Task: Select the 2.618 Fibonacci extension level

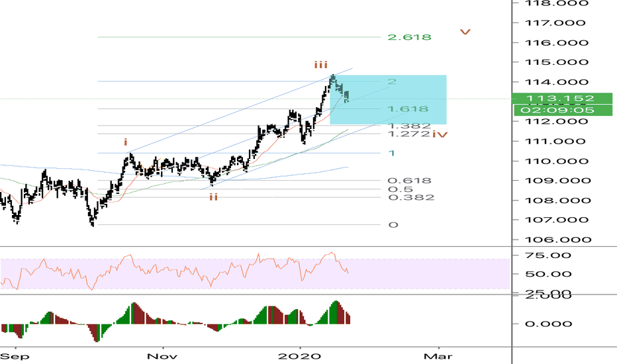Action: [409, 37]
